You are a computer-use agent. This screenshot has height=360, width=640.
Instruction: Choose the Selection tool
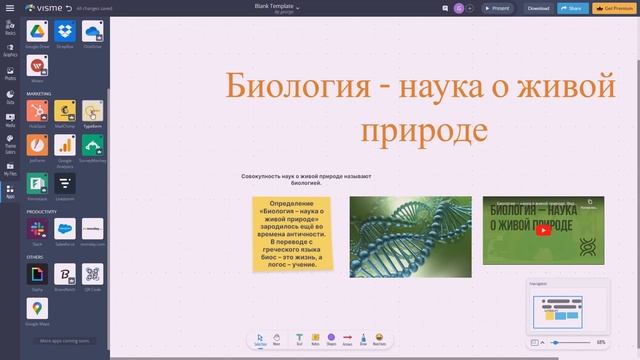point(260,340)
